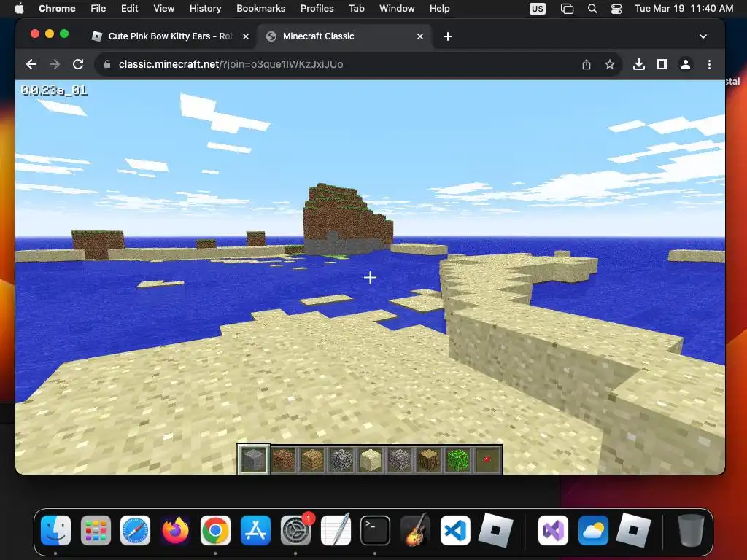Open the Profiles menu
This screenshot has height=560, width=747.
tap(317, 9)
